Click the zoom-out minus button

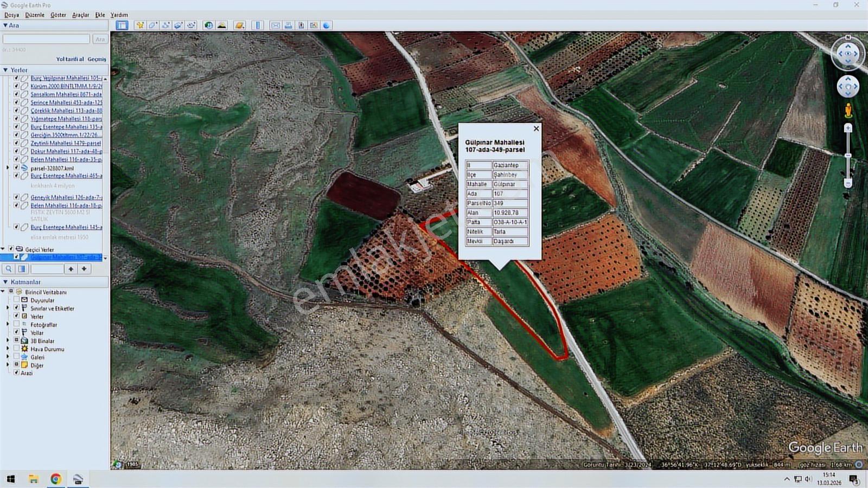[x=848, y=183]
